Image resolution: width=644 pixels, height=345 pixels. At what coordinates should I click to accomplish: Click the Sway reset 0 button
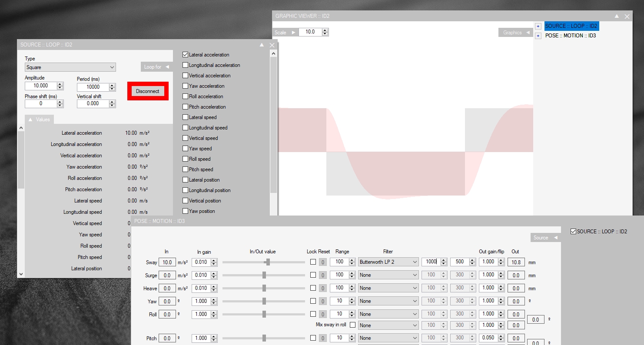tap(323, 262)
